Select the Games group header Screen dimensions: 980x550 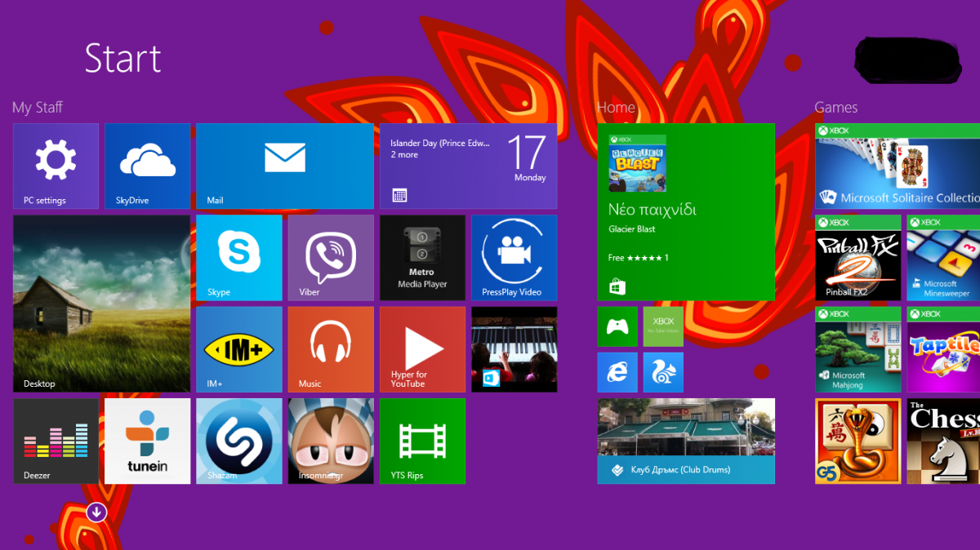(836, 108)
